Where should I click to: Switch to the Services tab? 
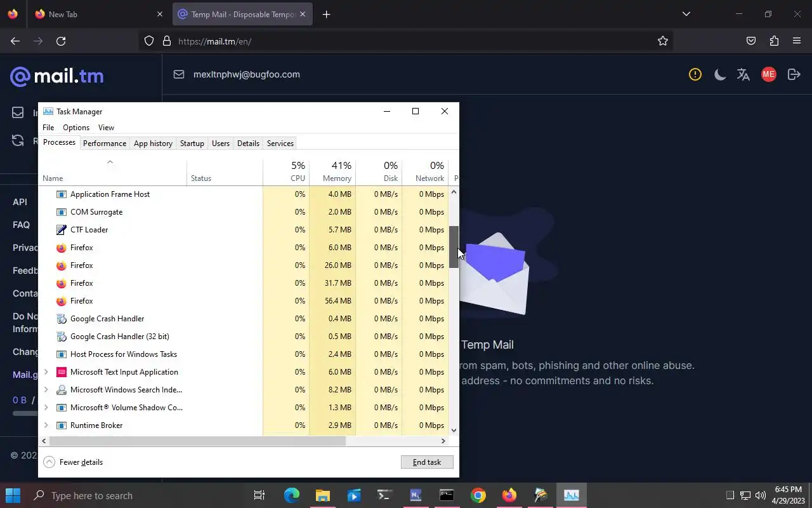click(280, 144)
